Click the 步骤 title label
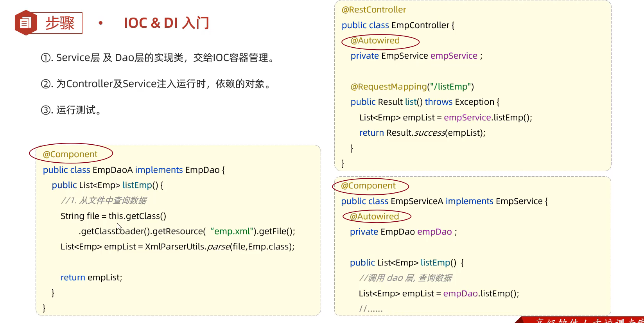Viewport: 644px width, 323px height. [x=60, y=23]
